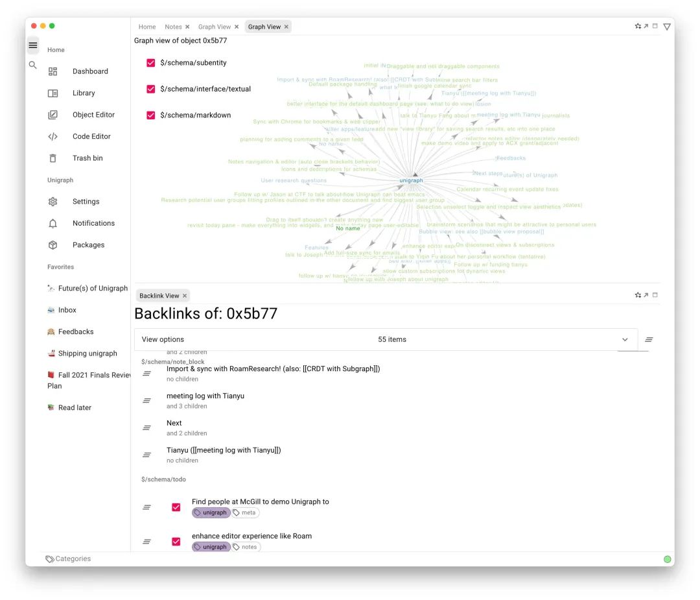Click the maximize icon in Backlink View pane header
The height and width of the screenshot is (600, 700).
point(655,295)
